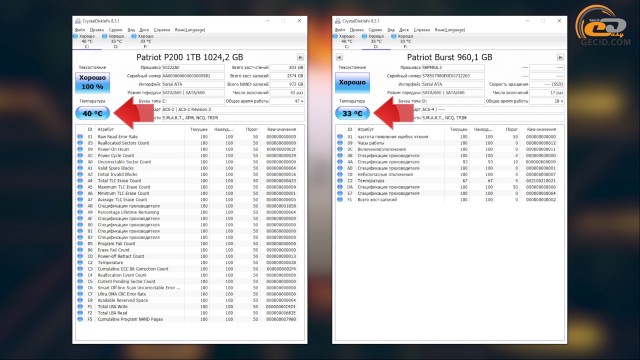Click status dot for Total LBA Read
The height and width of the screenshot is (360, 640).
pos(80,313)
